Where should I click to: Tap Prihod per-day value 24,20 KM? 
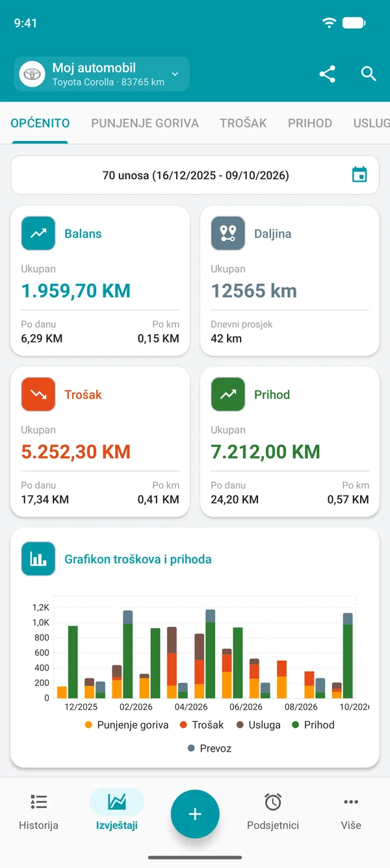coord(235,500)
